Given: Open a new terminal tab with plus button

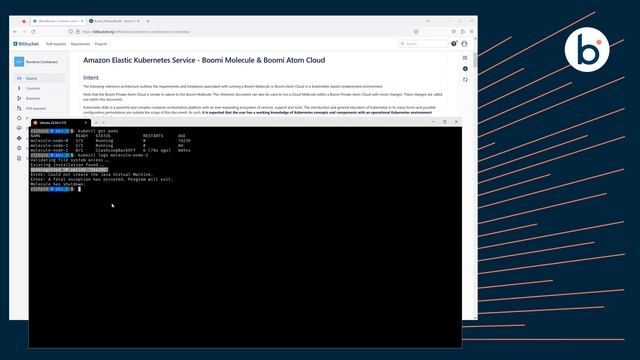Looking at the screenshot, I should coord(96,122).
